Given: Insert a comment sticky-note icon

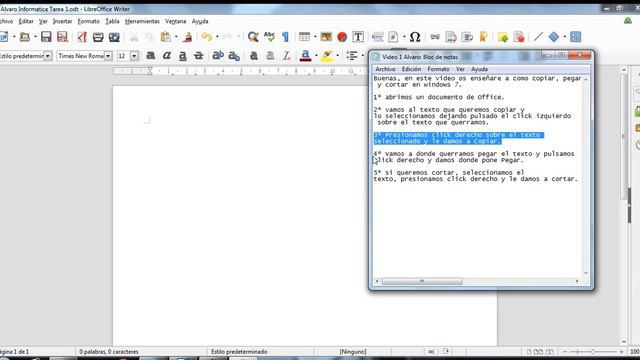Looking at the screenshot, I should pyautogui.click(x=503, y=37).
